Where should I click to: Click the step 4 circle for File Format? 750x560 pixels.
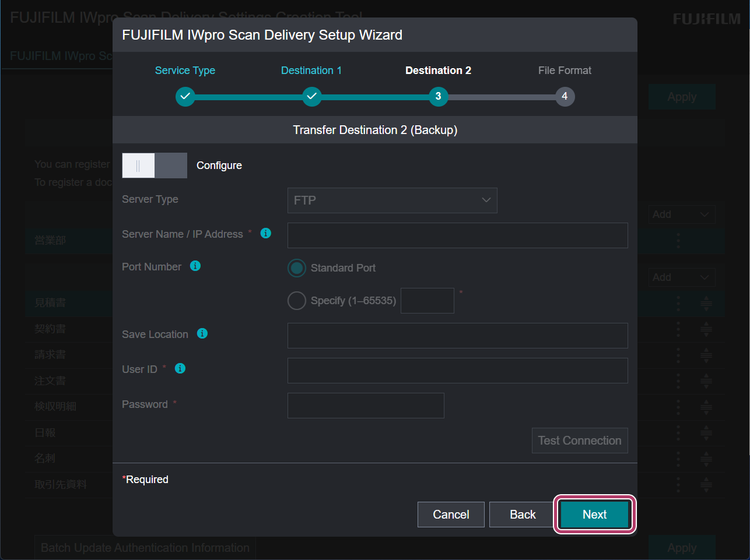click(x=565, y=96)
